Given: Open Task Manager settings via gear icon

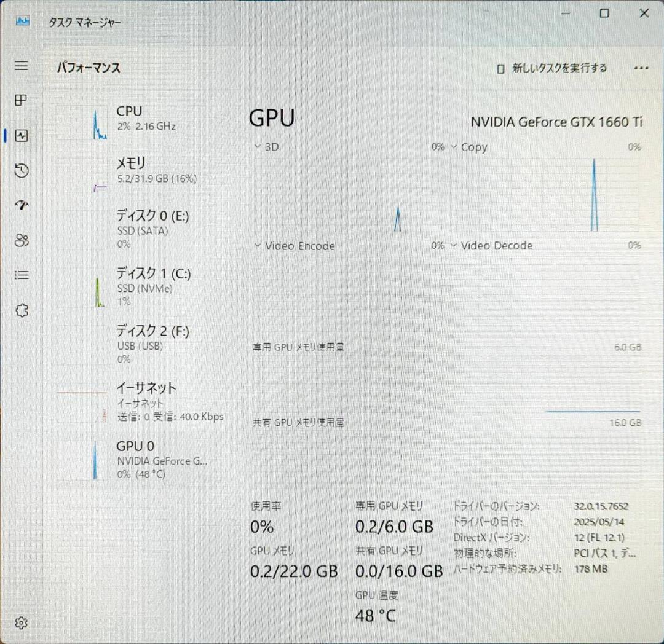Looking at the screenshot, I should tap(21, 622).
